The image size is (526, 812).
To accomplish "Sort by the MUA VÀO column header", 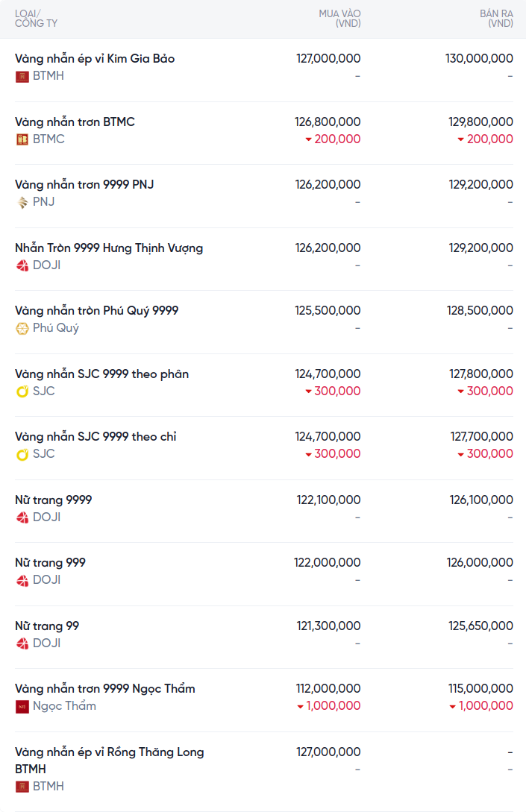I will pyautogui.click(x=339, y=19).
